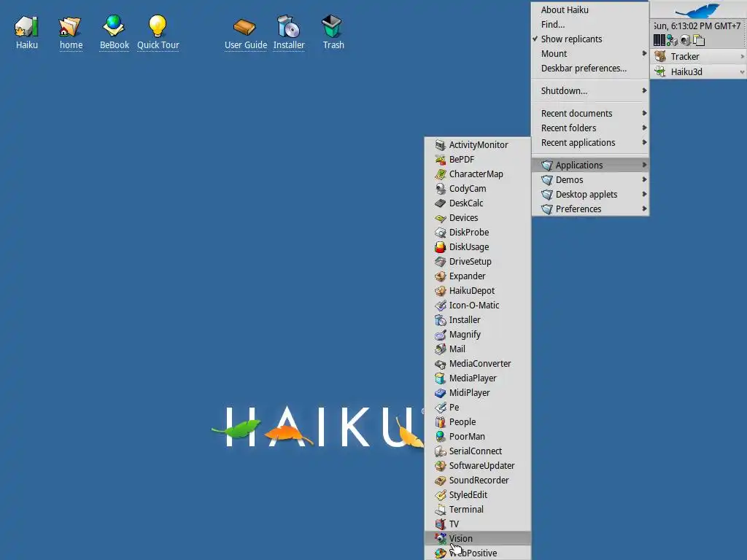The image size is (747, 560).
Task: Expand the Demos submenu
Action: coord(590,180)
